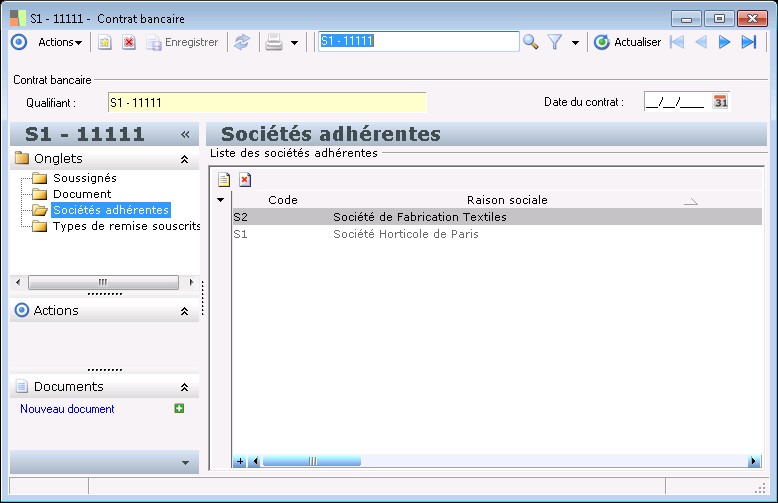Go to the first record
Viewport: 778px width, 503px height.
tap(677, 42)
